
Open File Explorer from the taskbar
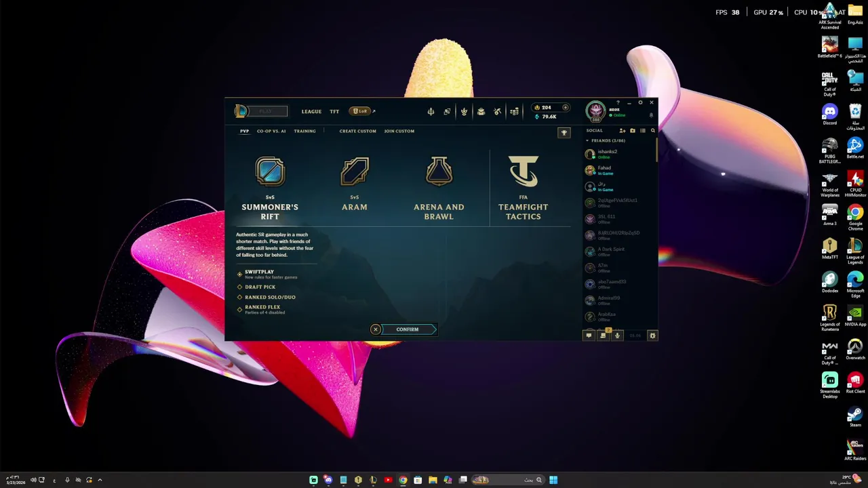tap(433, 480)
